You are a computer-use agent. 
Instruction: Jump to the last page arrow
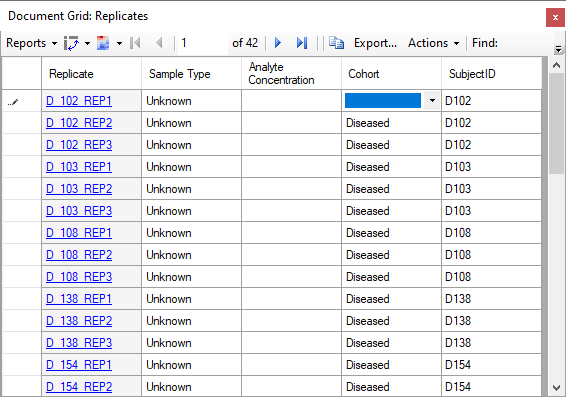pyautogui.click(x=302, y=43)
